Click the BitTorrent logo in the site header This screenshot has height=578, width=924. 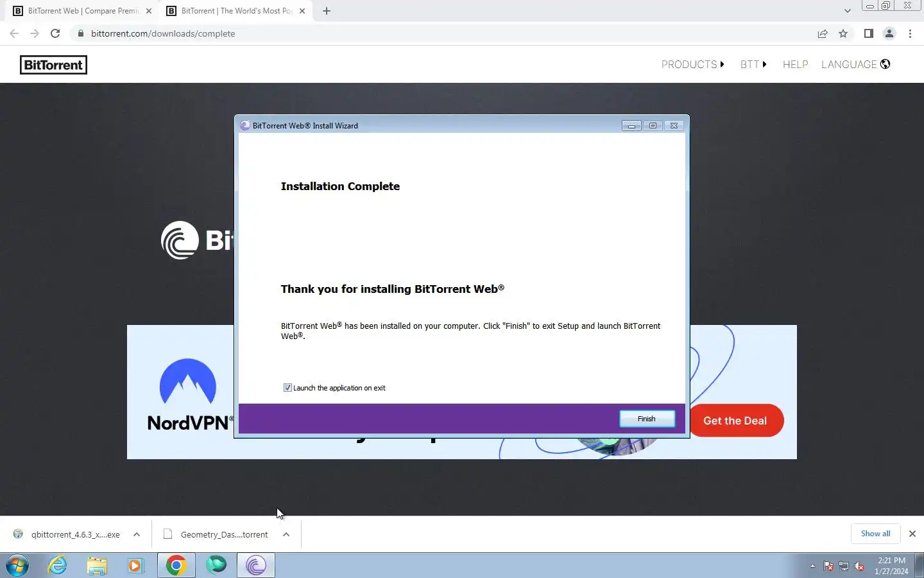[53, 65]
